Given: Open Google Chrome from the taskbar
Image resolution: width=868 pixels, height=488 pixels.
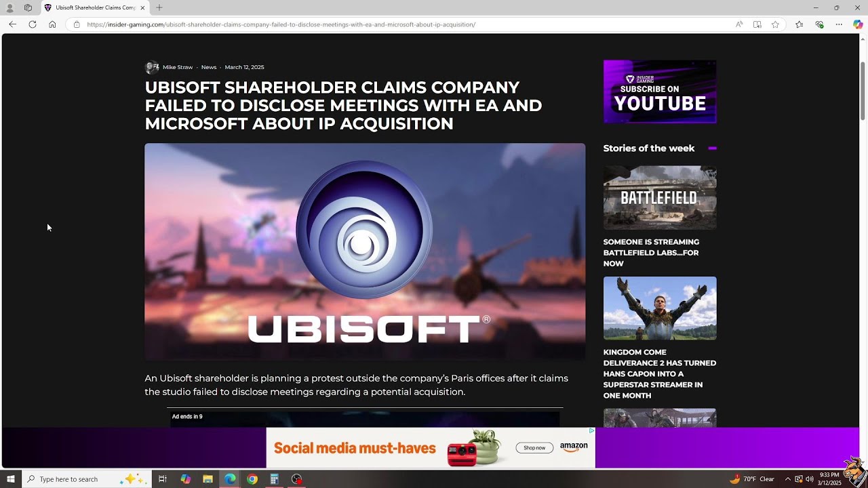Looking at the screenshot, I should coord(252,479).
